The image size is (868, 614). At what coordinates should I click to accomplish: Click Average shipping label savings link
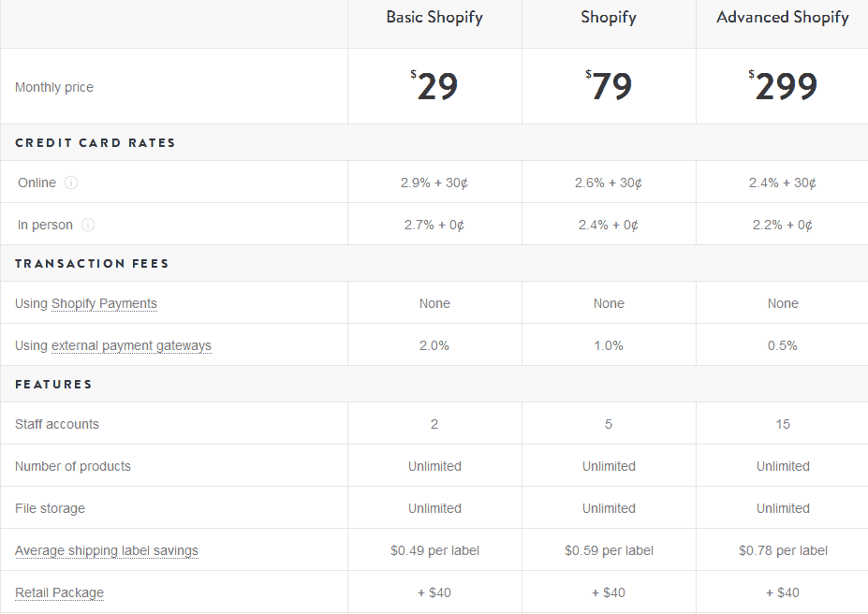(107, 551)
